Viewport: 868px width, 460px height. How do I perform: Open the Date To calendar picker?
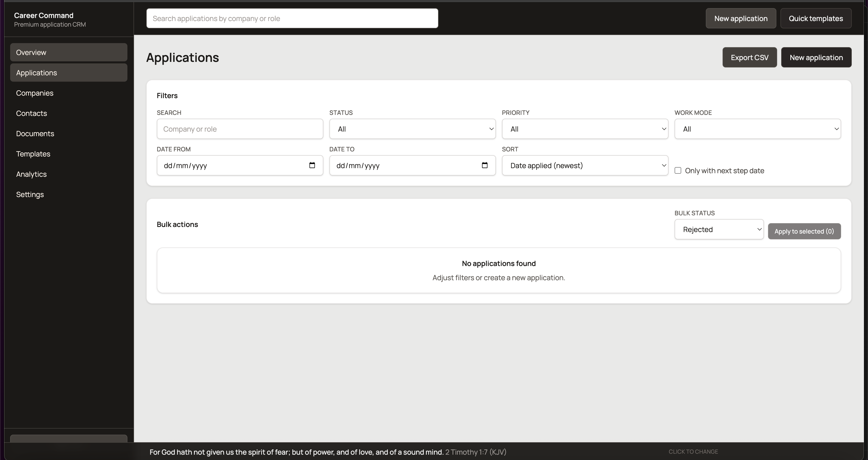485,165
